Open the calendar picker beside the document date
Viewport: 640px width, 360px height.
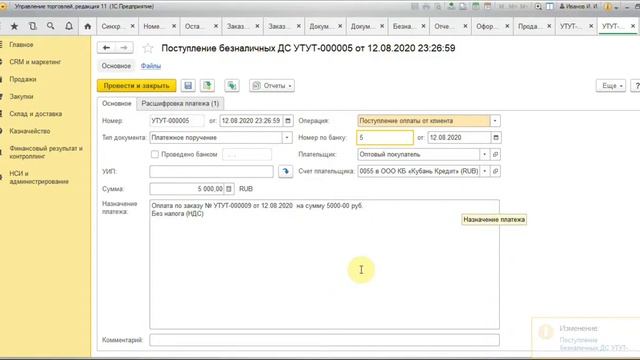pos(288,121)
